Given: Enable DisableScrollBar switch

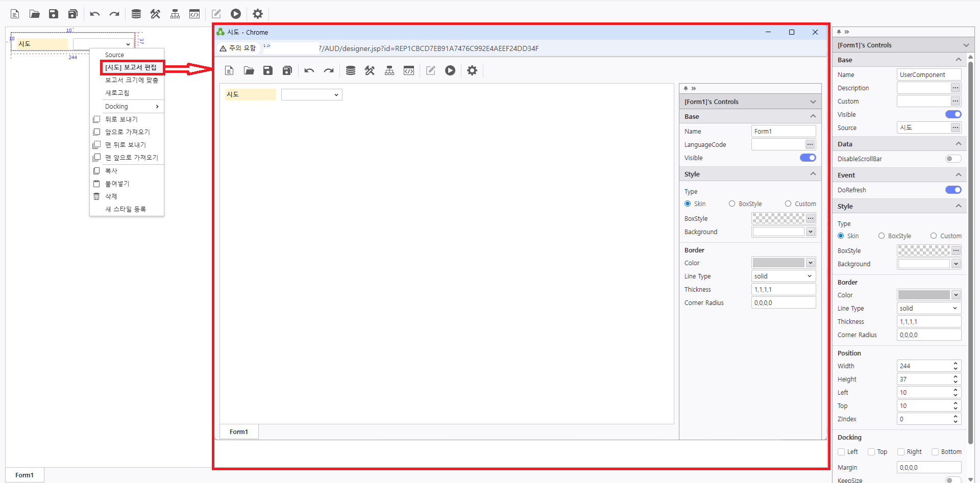Looking at the screenshot, I should click(x=953, y=159).
